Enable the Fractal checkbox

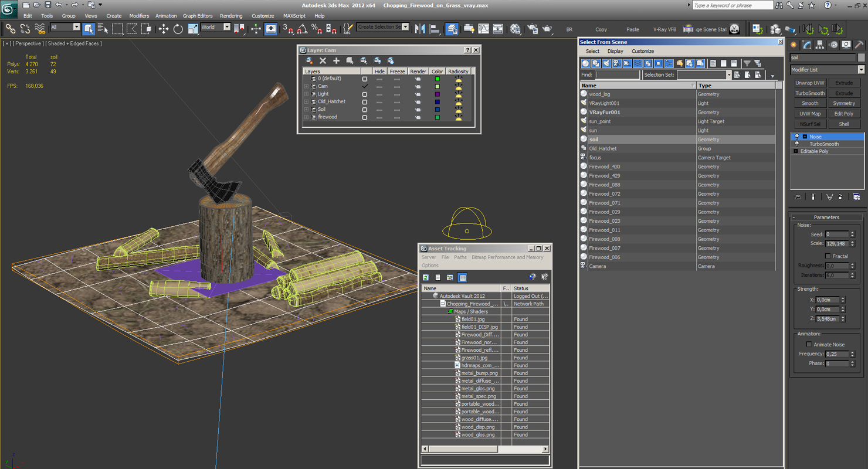coord(828,256)
